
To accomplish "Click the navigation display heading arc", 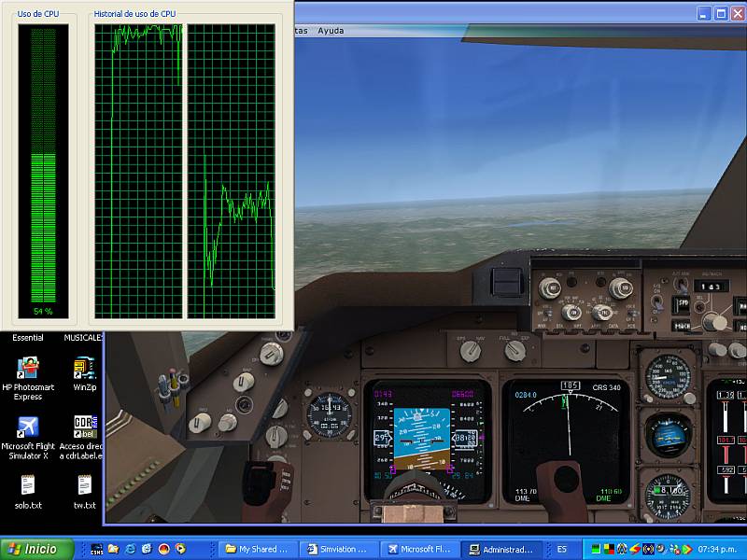I will pyautogui.click(x=564, y=403).
